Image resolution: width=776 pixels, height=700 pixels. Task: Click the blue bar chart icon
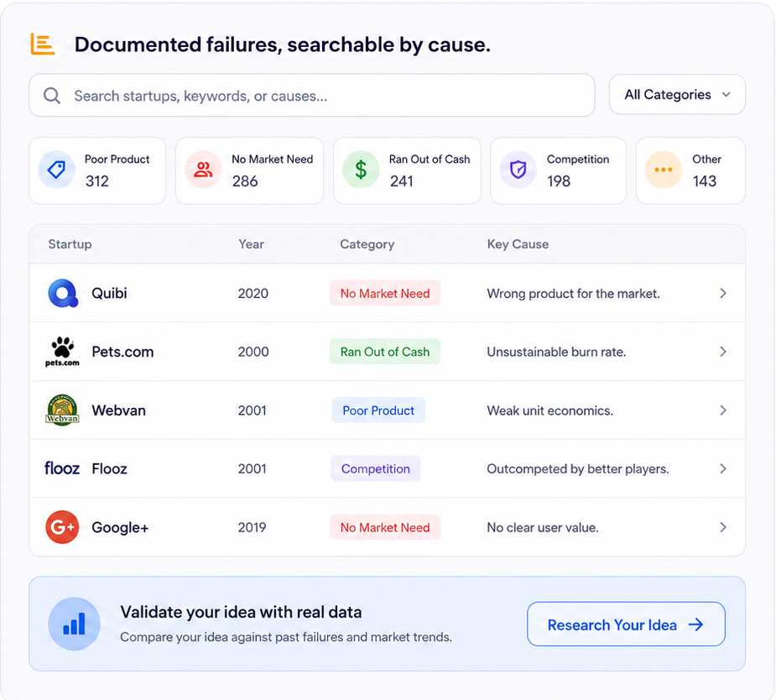tap(74, 624)
